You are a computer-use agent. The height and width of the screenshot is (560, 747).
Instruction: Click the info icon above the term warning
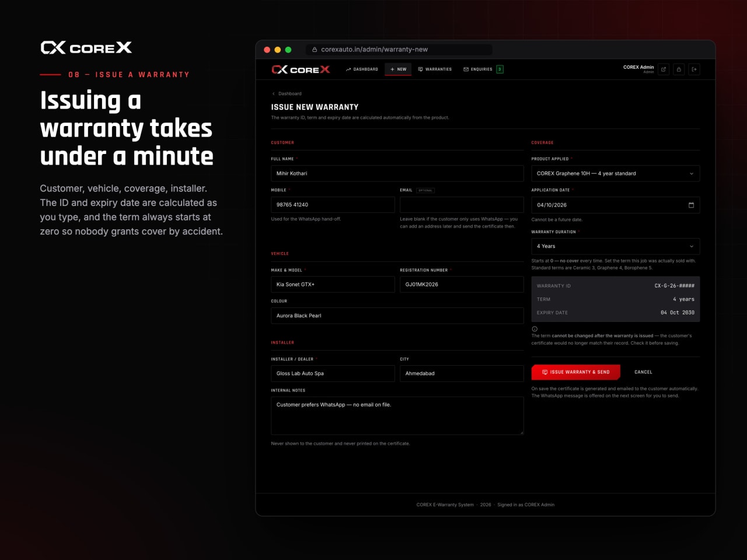pos(535,329)
